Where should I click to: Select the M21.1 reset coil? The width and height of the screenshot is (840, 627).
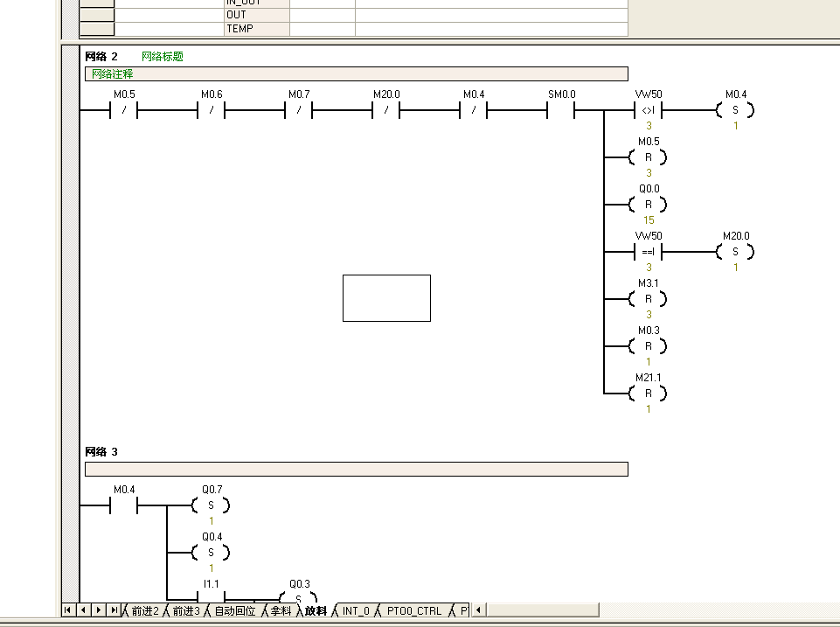649,394
